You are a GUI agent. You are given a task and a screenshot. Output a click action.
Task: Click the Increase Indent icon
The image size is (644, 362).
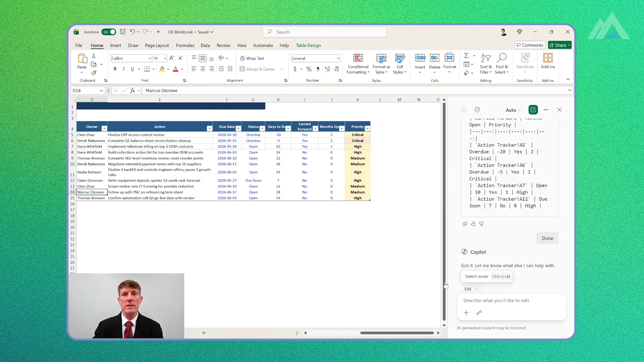click(x=230, y=69)
